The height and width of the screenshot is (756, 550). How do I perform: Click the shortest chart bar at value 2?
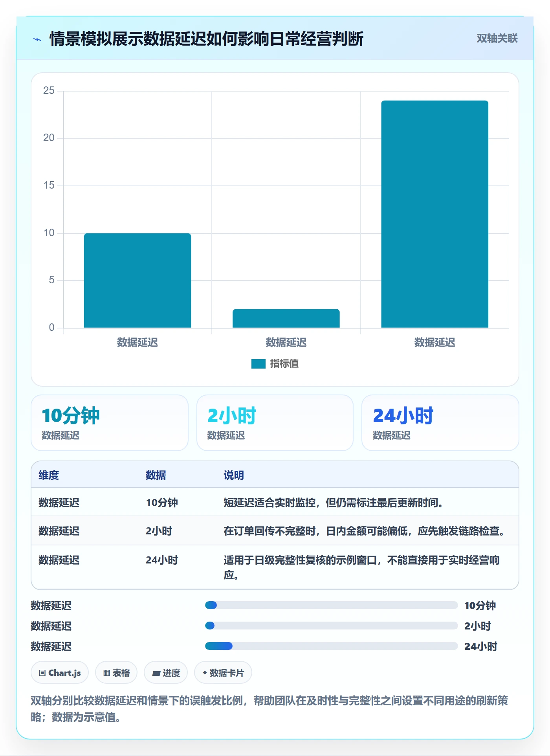(286, 318)
